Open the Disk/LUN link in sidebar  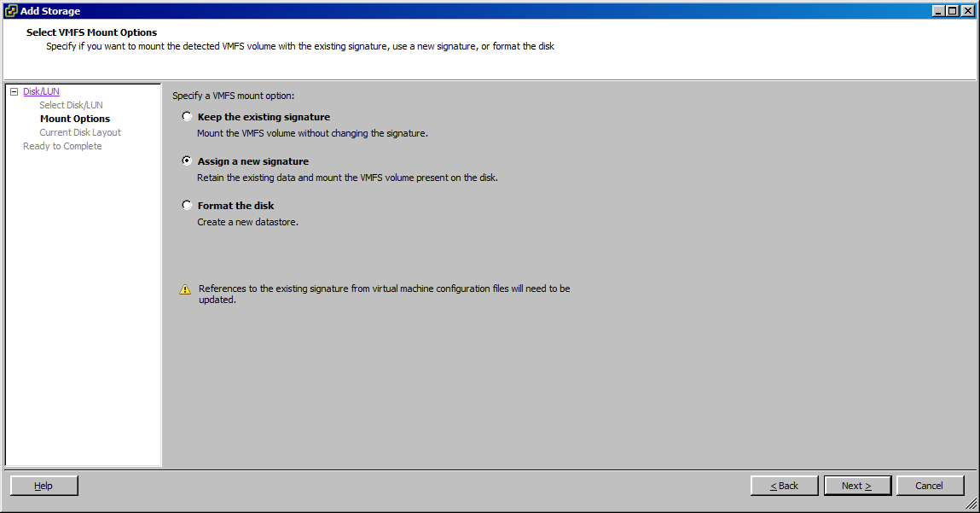pyautogui.click(x=41, y=91)
